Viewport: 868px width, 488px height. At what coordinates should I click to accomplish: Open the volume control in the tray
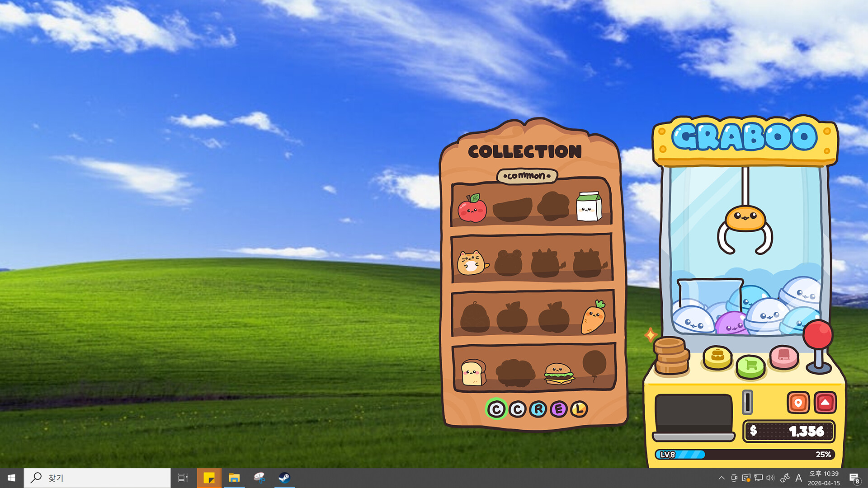[770, 478]
